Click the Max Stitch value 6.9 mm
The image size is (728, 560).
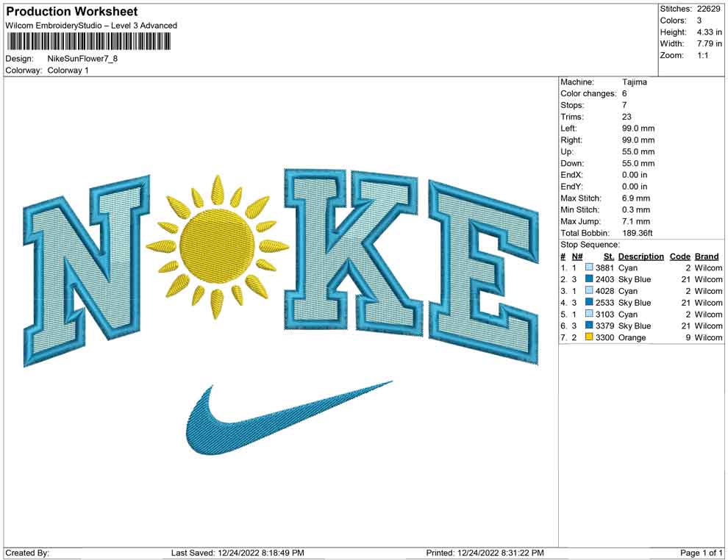point(635,198)
